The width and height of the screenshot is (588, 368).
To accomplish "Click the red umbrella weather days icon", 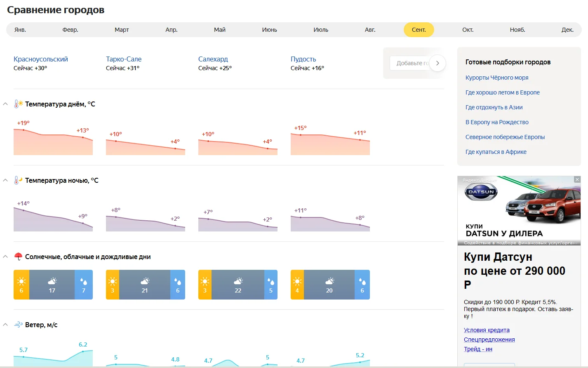I will (18, 257).
